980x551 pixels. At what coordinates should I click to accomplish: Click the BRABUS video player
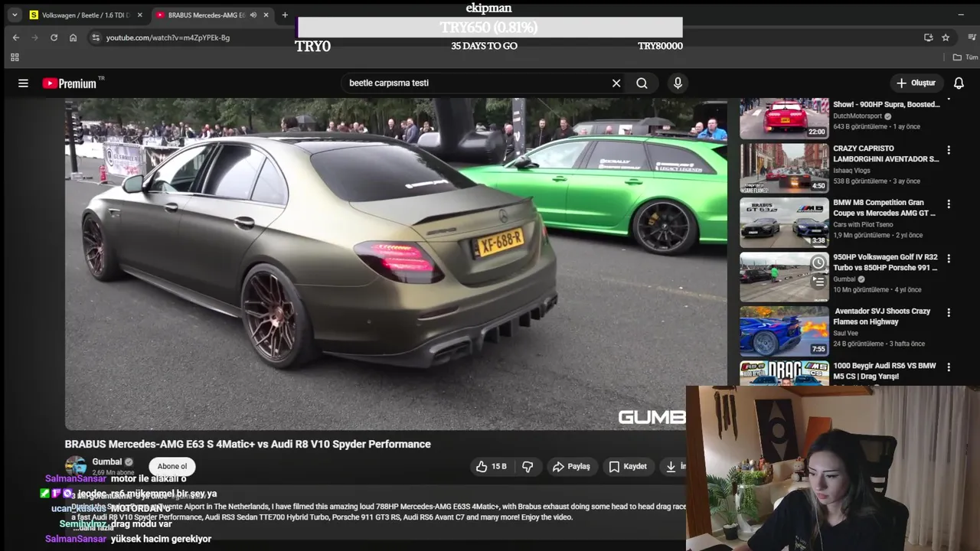pos(396,264)
